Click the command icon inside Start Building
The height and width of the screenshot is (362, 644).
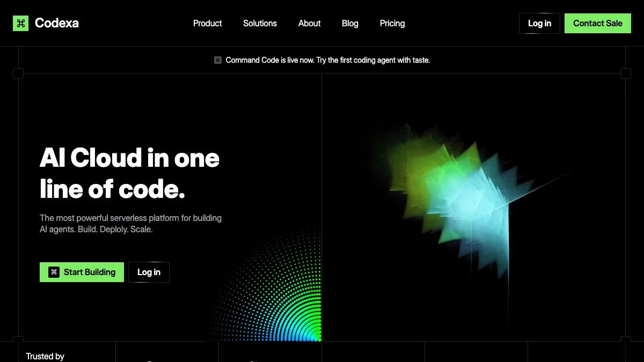tap(54, 272)
